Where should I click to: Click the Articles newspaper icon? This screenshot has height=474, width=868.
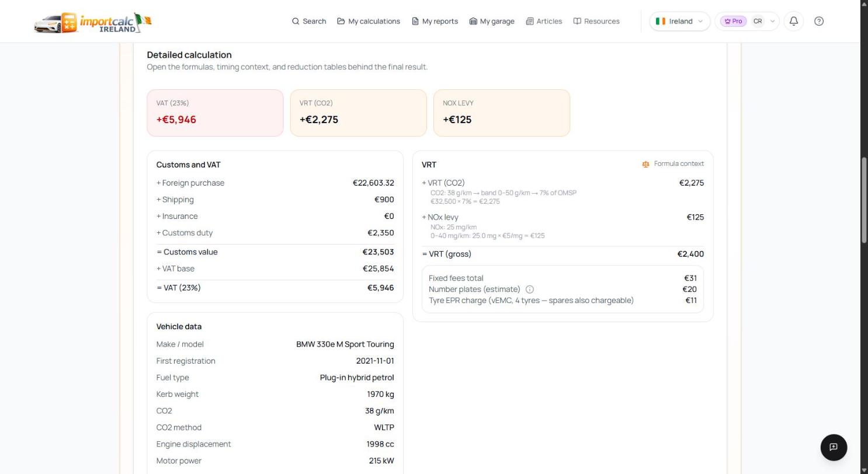pos(530,21)
